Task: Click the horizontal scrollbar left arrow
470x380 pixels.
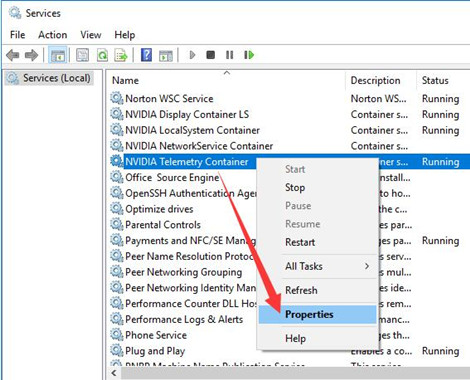Action: coord(114,373)
